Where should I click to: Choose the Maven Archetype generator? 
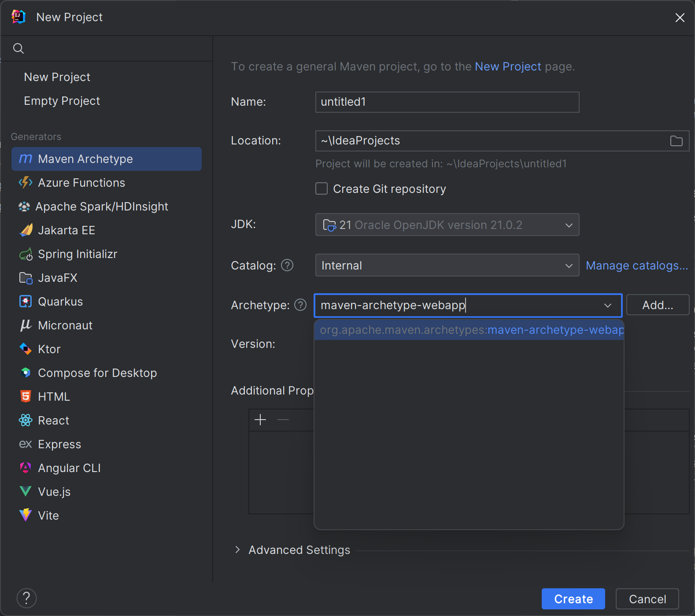tap(107, 159)
